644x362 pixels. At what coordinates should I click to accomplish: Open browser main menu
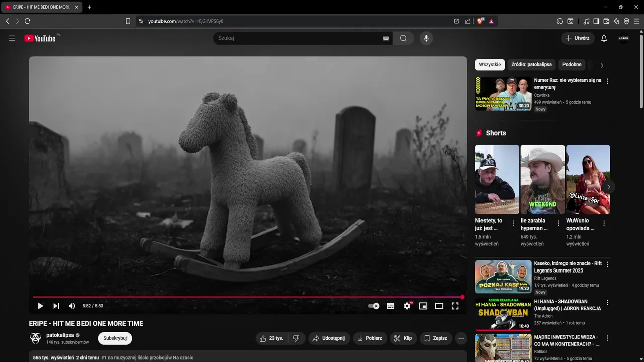pyautogui.click(x=637, y=21)
